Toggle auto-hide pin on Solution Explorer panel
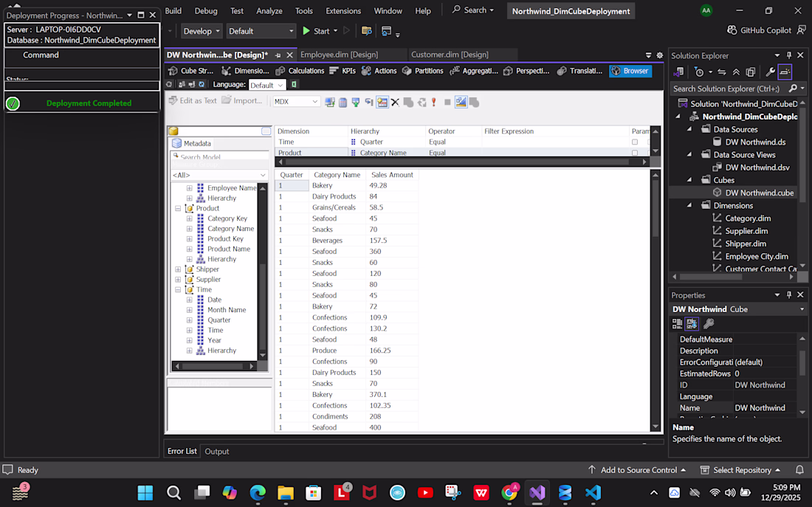 [788, 55]
